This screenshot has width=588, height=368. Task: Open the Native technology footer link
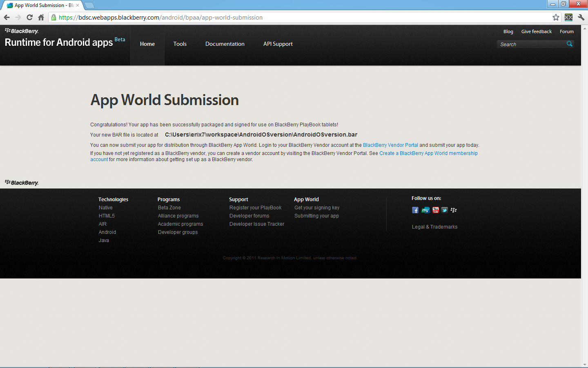pyautogui.click(x=106, y=208)
